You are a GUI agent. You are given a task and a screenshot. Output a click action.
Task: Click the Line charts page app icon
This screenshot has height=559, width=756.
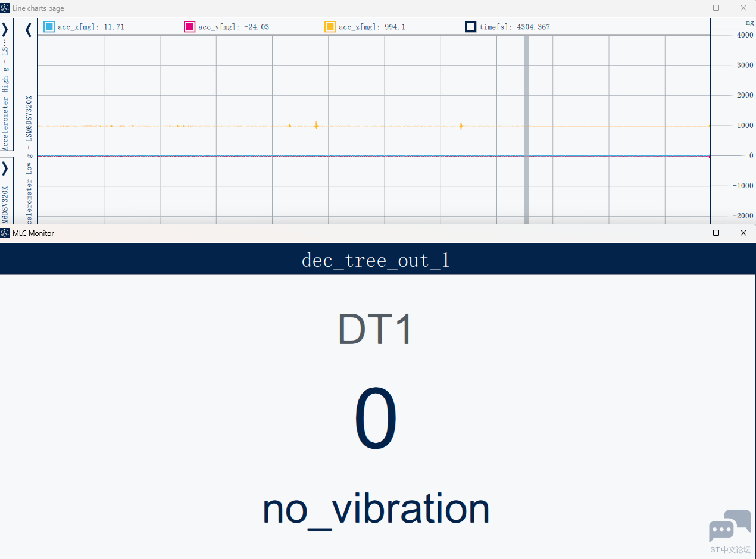click(x=5, y=8)
